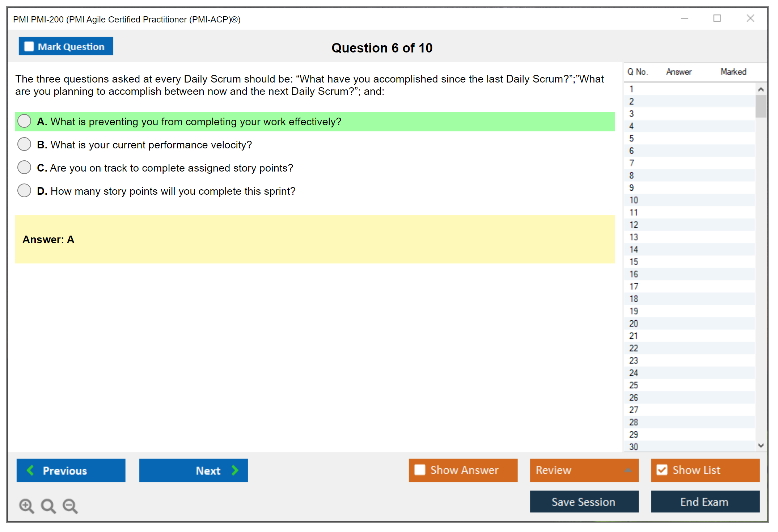778x532 pixels.
Task: Click the zoom in magnifier icon
Action: coord(26,506)
